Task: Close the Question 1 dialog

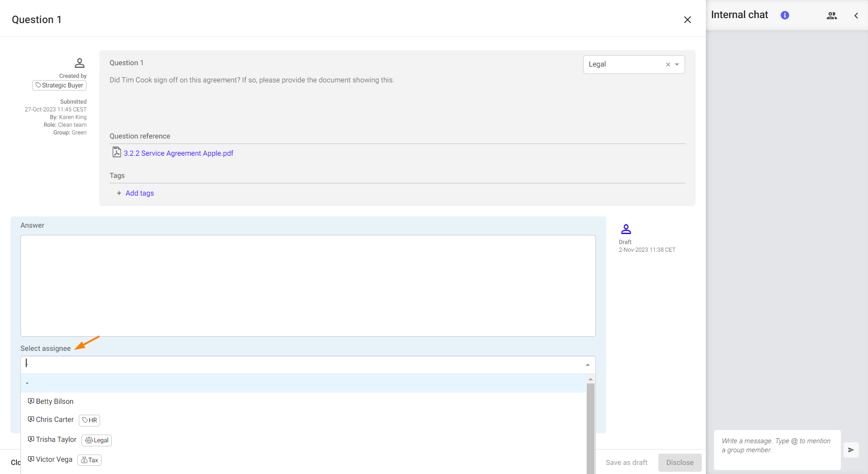Action: coord(687,20)
